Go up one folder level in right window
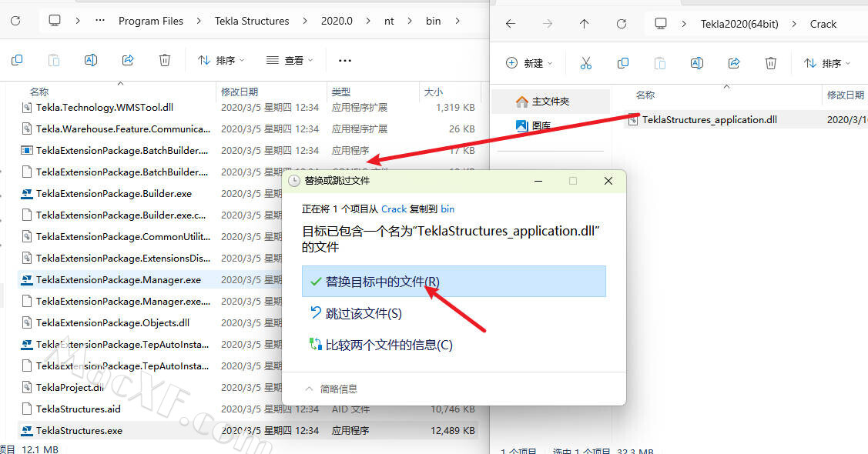 tap(584, 24)
